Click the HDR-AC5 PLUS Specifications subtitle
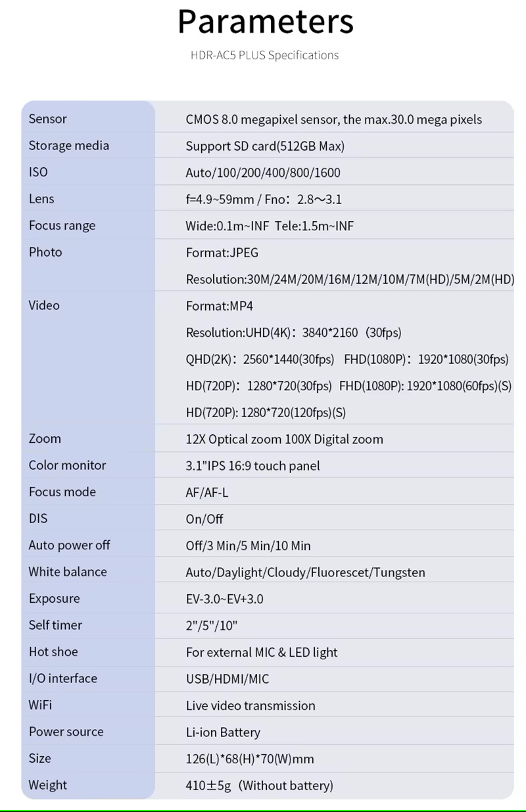 click(x=264, y=55)
